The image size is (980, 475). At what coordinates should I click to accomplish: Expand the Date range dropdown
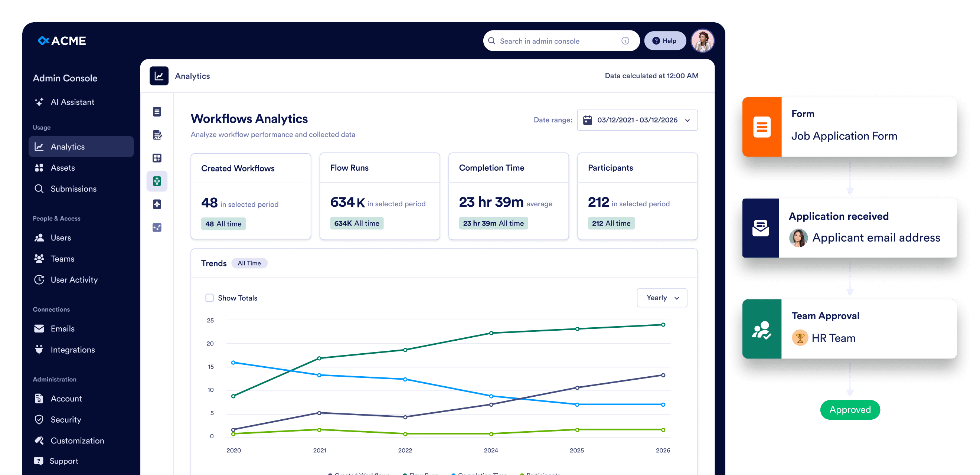[x=637, y=120]
